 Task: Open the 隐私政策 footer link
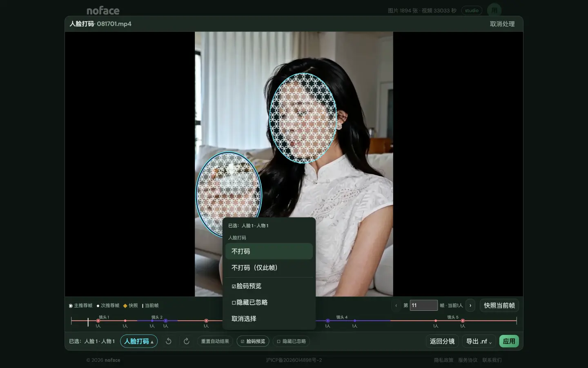[x=443, y=360]
